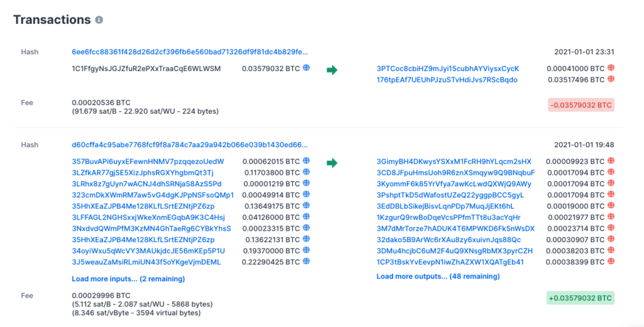644x327 pixels.
Task: Select address 1C1FfgyNsJGJZfuR2ePXxTraaCqE6WLWSM text
Action: point(146,69)
